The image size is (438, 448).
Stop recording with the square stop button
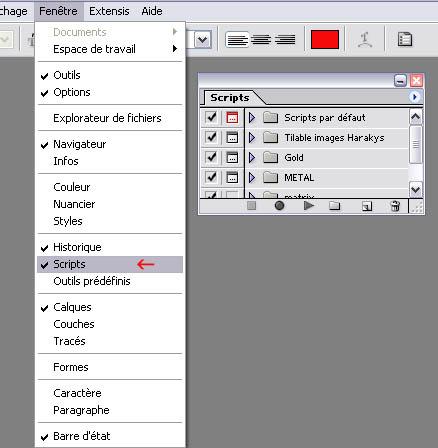tap(252, 206)
